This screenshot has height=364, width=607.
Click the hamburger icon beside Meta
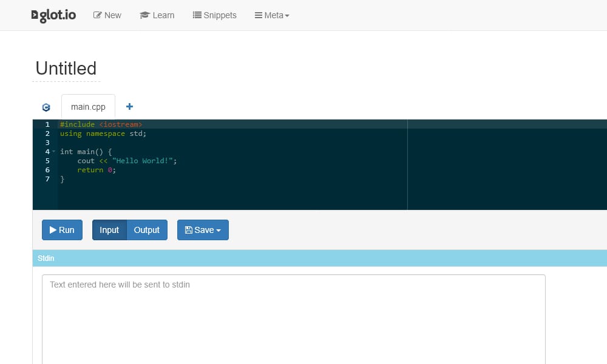(258, 15)
